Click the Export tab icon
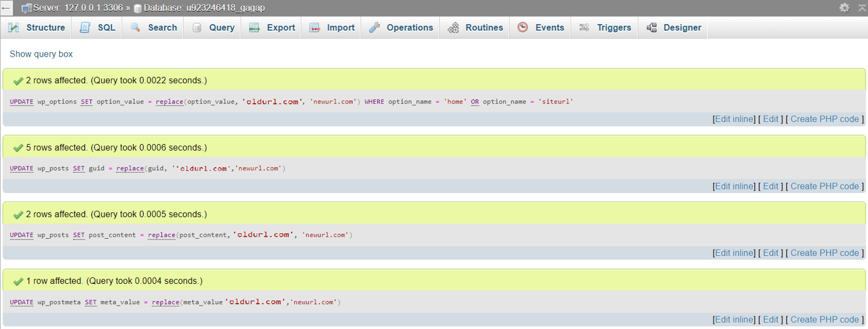Screen dimensions: 868x329 [254, 28]
